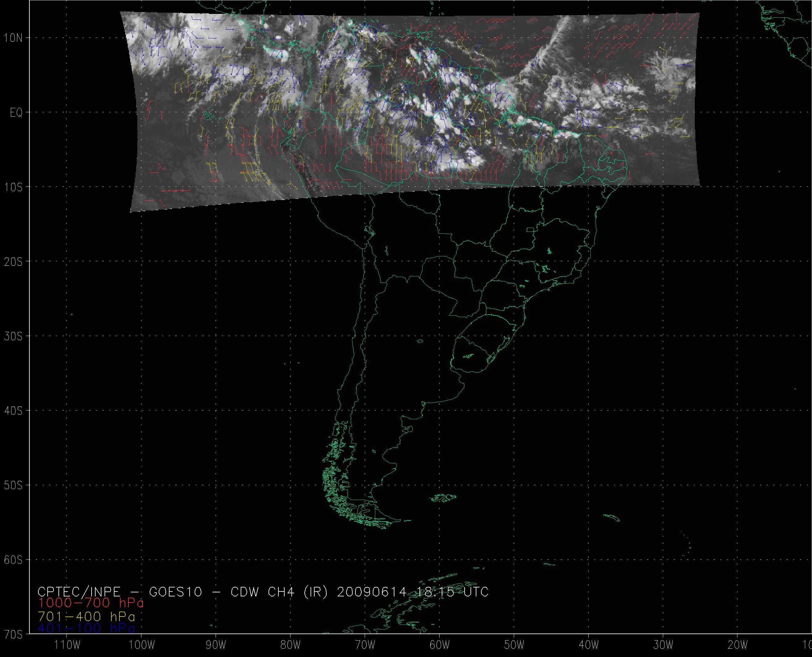Click the Falkland Islands outline on map
Screen dimensions: 812x657
pyautogui.click(x=444, y=498)
